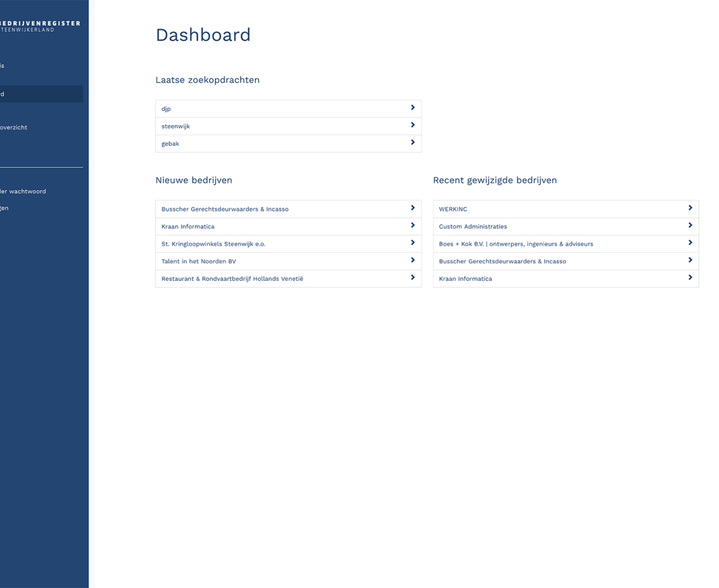This screenshot has height=588, width=719.
Task: Open the 'gebak' recent search
Action: 288,144
